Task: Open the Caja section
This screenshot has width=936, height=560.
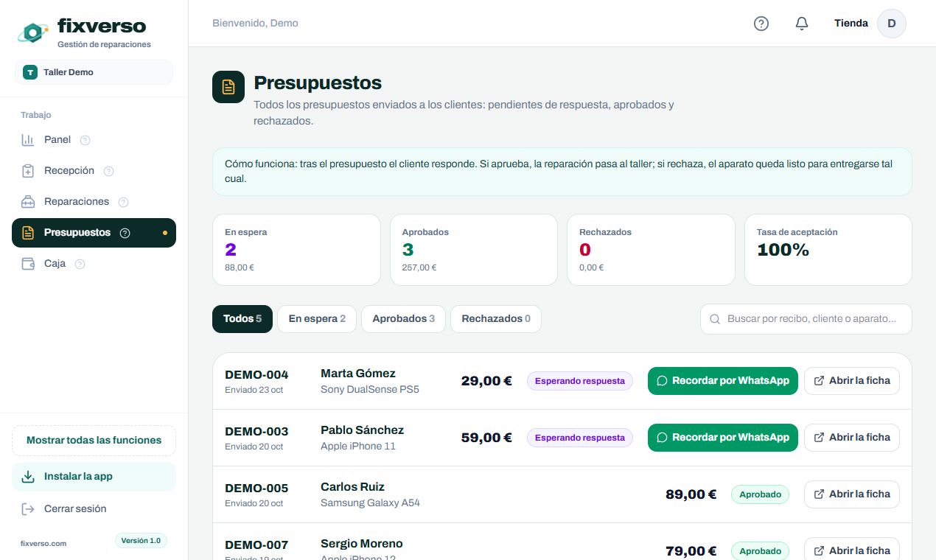Action: click(94, 264)
